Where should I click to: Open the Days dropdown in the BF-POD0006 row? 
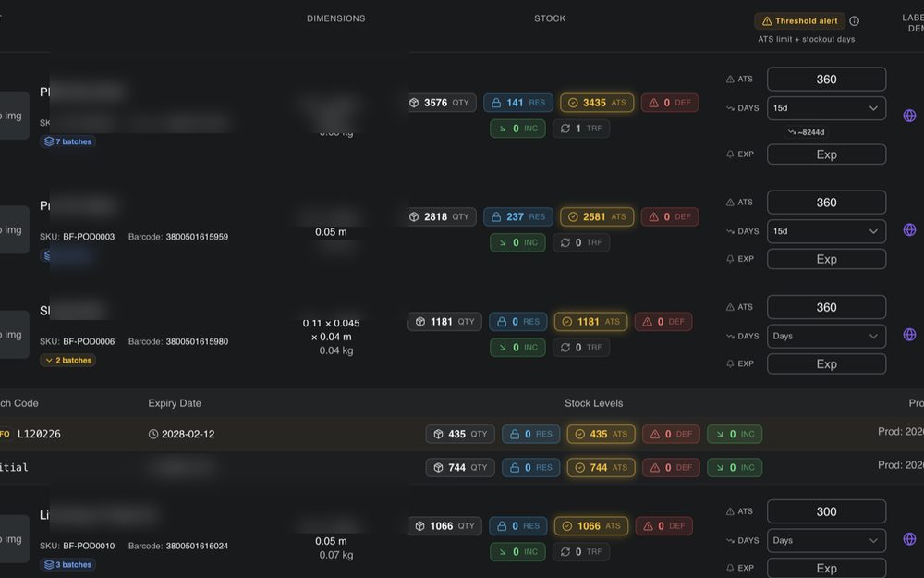pos(826,337)
